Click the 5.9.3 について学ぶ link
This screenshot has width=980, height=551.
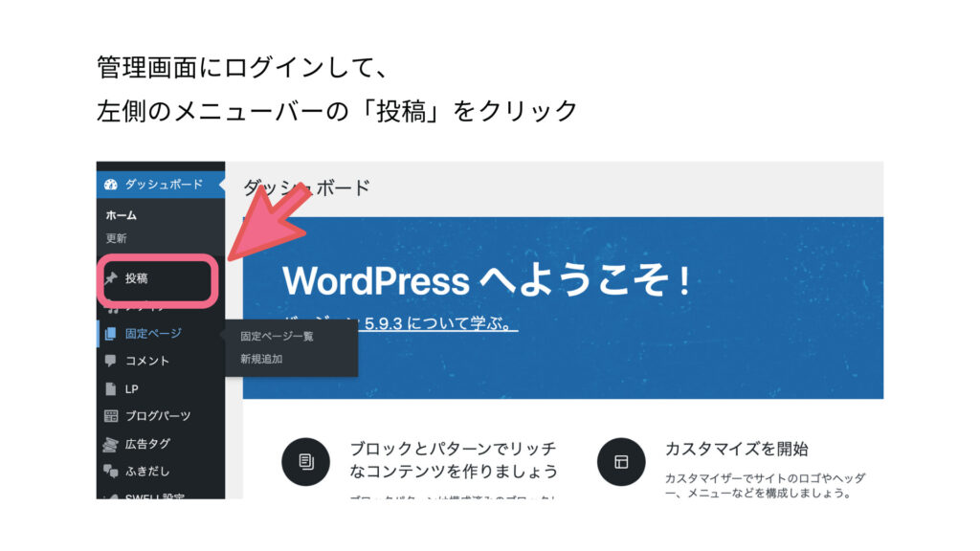440,323
